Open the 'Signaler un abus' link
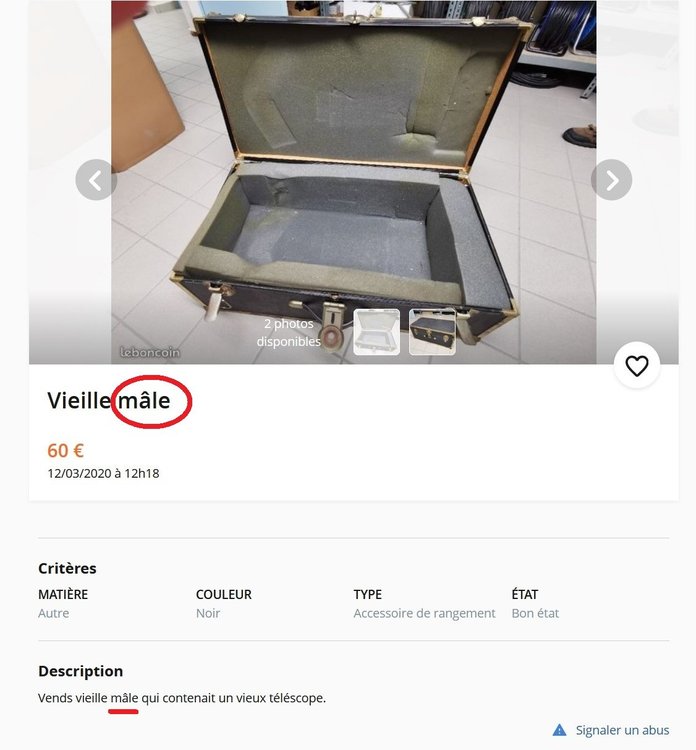Viewport: 696px width, 750px height. (622, 730)
